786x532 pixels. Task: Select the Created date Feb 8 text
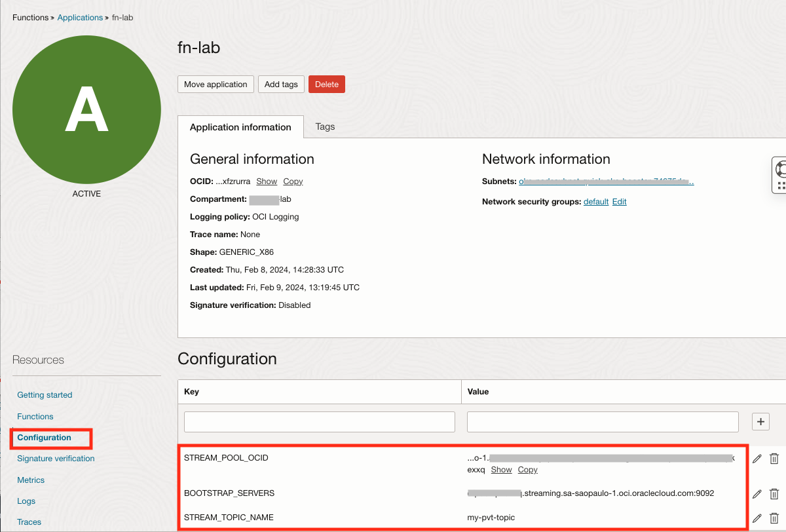[285, 270]
